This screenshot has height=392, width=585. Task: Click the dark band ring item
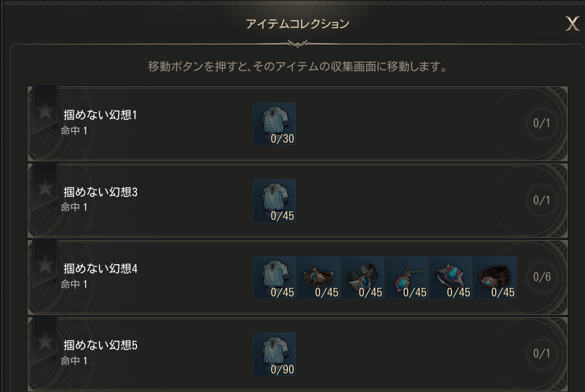coord(495,277)
